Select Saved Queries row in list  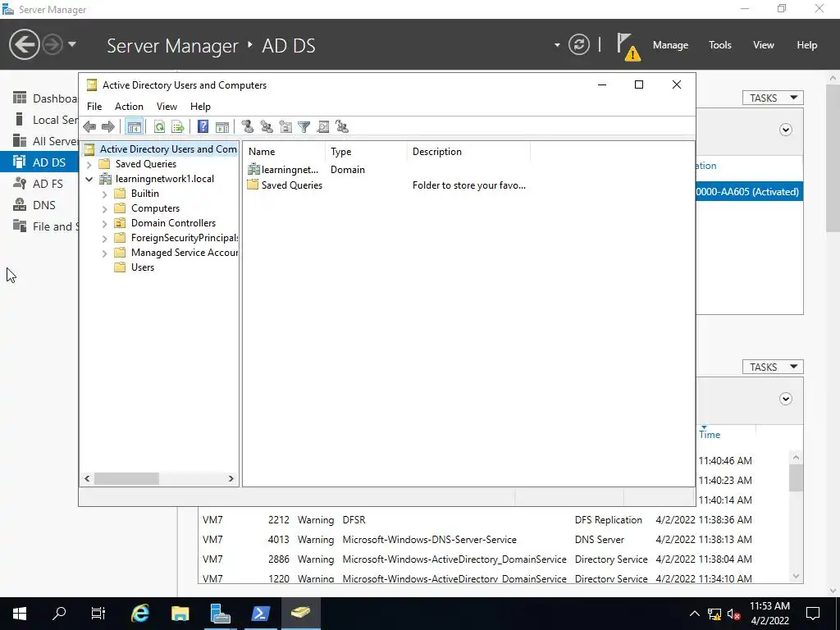pyautogui.click(x=285, y=185)
